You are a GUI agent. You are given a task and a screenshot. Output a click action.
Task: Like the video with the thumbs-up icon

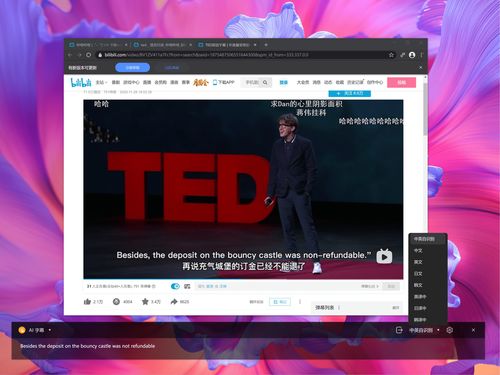[x=87, y=302]
